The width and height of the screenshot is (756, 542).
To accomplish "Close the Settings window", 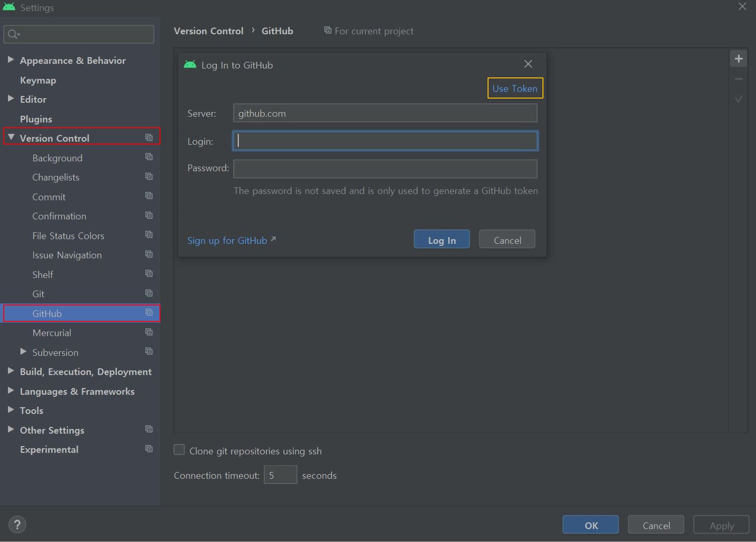I will [x=742, y=7].
